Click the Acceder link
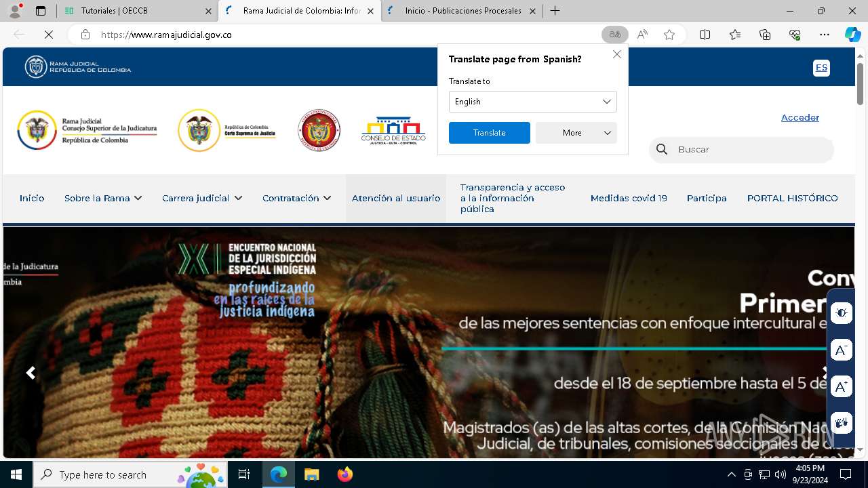Screen dimensions: 868x488 tap(800, 117)
